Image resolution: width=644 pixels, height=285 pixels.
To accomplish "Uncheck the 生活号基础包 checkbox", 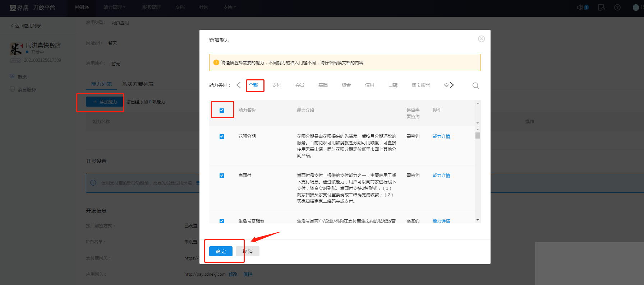I will click(222, 221).
